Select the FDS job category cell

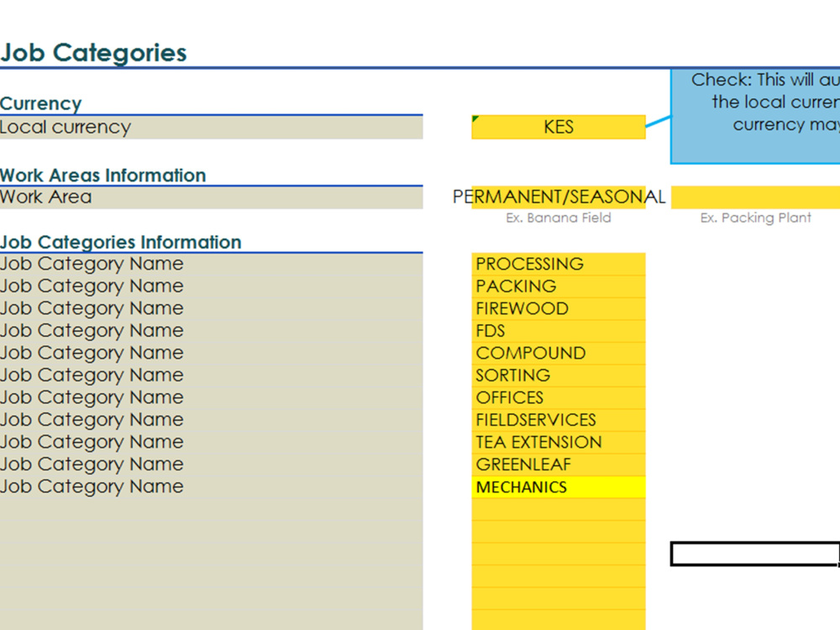point(559,331)
